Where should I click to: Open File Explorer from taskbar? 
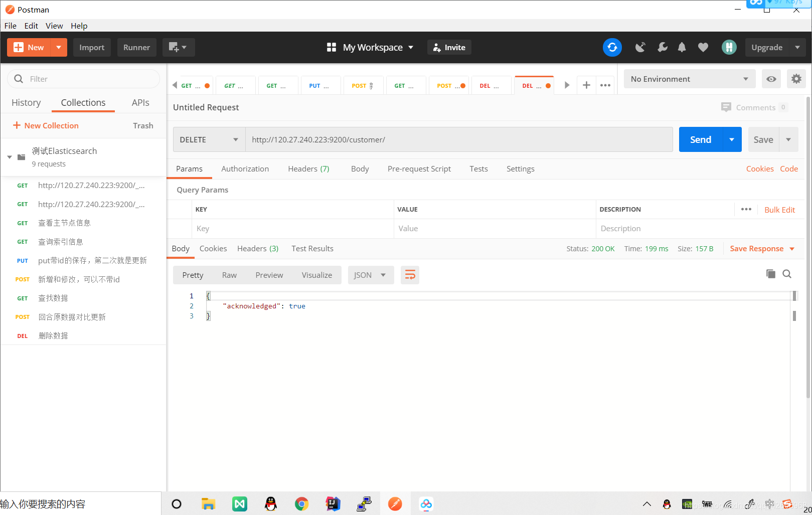[x=208, y=504]
